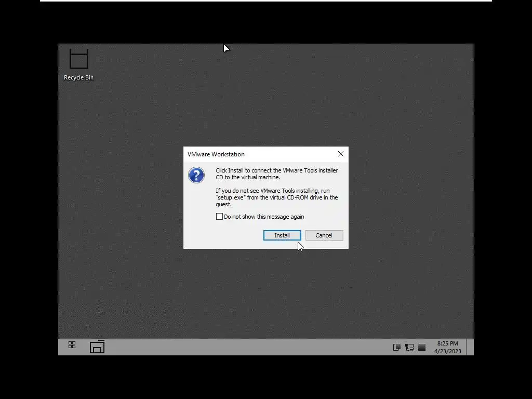Image resolution: width=532 pixels, height=399 pixels.
Task: Click the document-page tray icon
Action: tap(396, 347)
